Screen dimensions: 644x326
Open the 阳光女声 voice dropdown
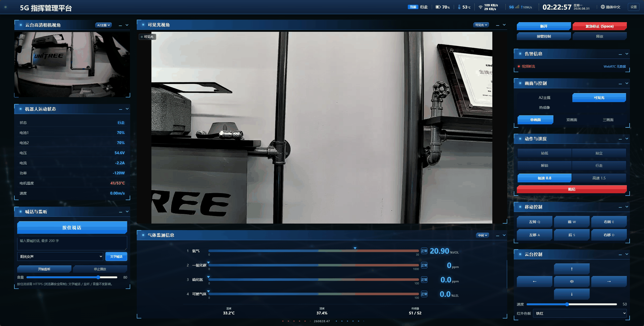[x=60, y=257]
